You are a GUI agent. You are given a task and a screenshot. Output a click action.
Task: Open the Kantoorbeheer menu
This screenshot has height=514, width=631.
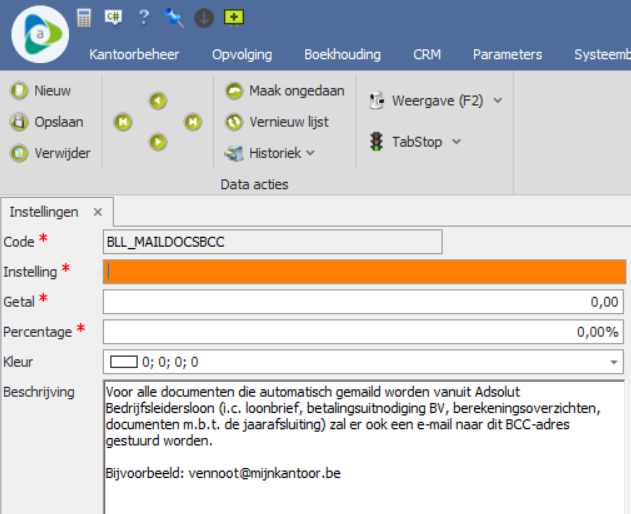point(134,54)
